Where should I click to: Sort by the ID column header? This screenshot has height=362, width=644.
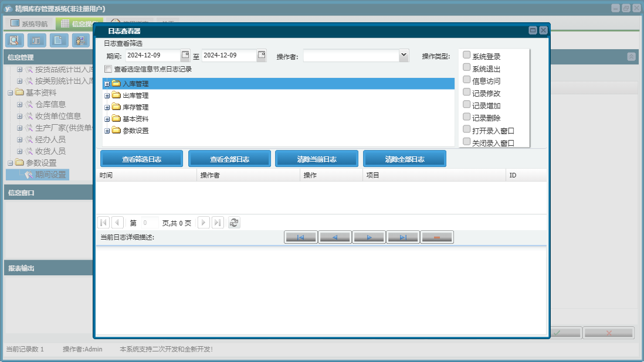(527, 175)
